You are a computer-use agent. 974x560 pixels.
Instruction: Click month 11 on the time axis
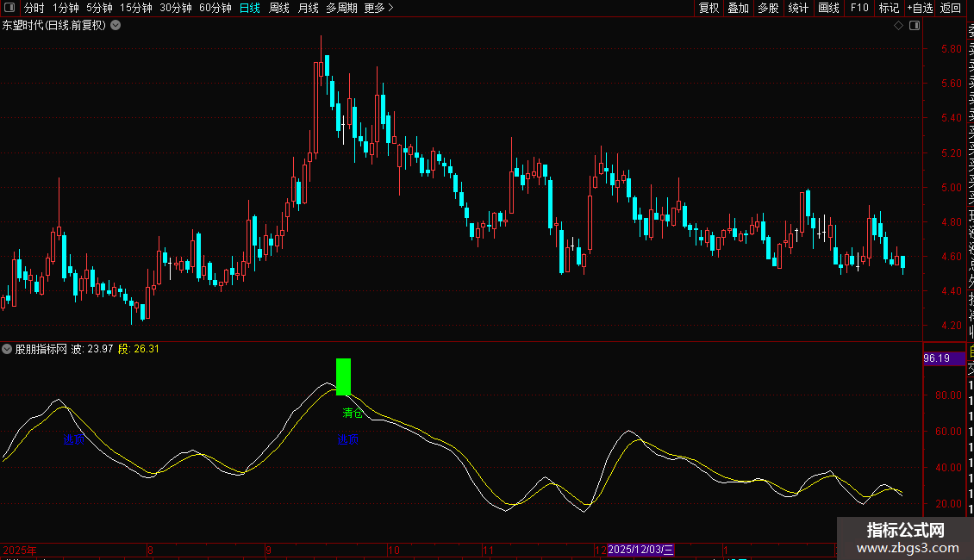pyautogui.click(x=488, y=550)
